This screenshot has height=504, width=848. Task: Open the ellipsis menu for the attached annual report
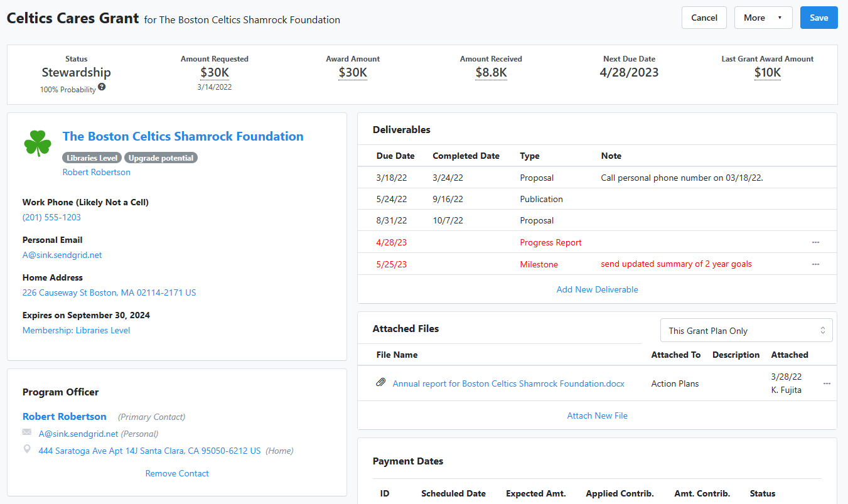(x=827, y=383)
